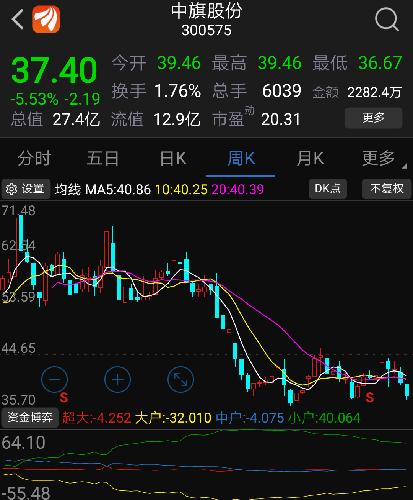Tap the MA5:40.86 moving average label
Screen dimensions: 413x500
[118, 189]
